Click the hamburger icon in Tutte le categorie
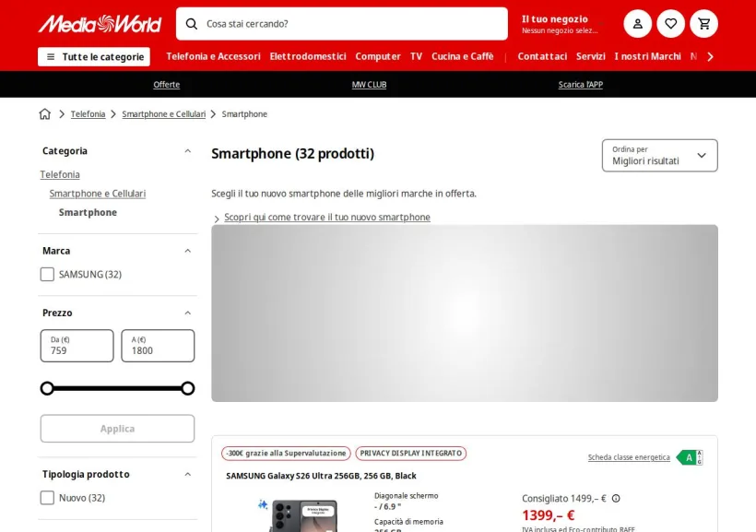 [51, 57]
